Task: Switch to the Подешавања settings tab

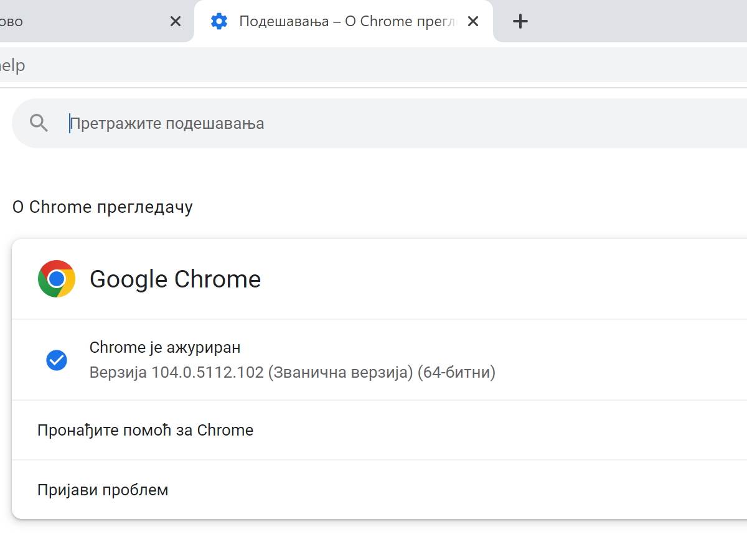Action: point(342,21)
